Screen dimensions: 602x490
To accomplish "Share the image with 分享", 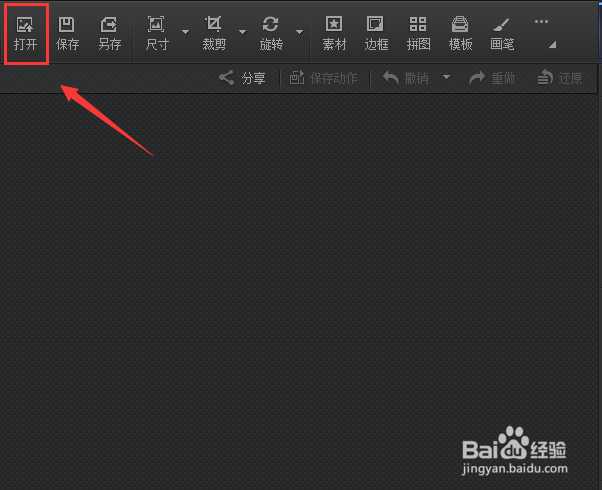I will pyautogui.click(x=242, y=78).
